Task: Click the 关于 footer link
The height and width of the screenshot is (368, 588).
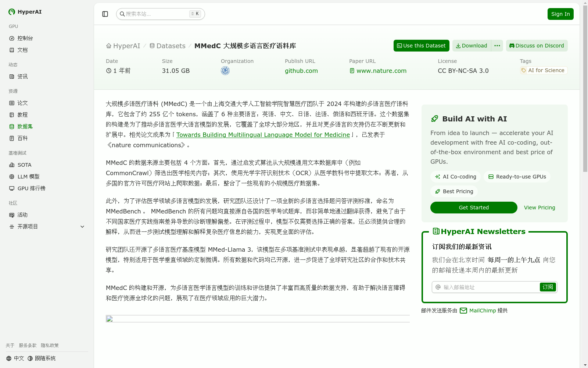Action: (x=10, y=346)
